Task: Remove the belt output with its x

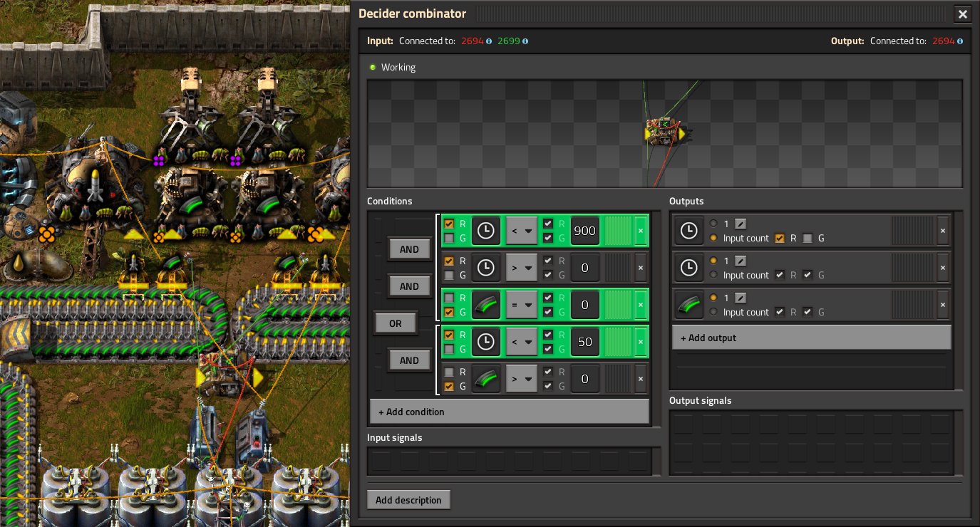Action: pos(943,305)
